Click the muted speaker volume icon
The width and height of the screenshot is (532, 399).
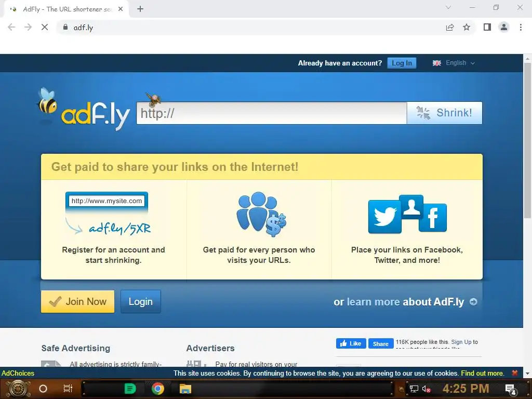(426, 389)
